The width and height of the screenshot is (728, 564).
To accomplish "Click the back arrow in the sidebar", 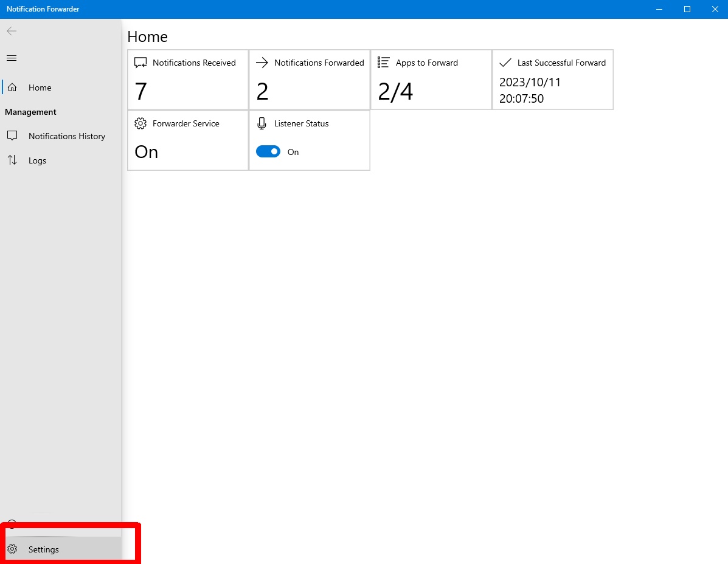I will (x=12, y=31).
